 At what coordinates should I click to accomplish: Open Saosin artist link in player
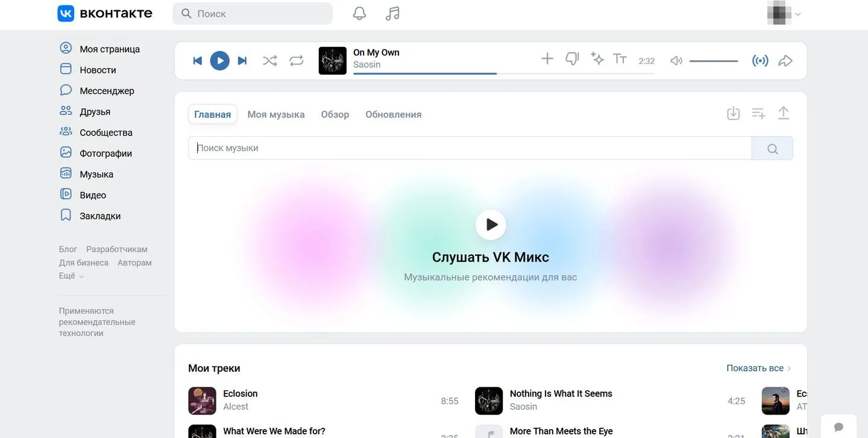click(366, 65)
